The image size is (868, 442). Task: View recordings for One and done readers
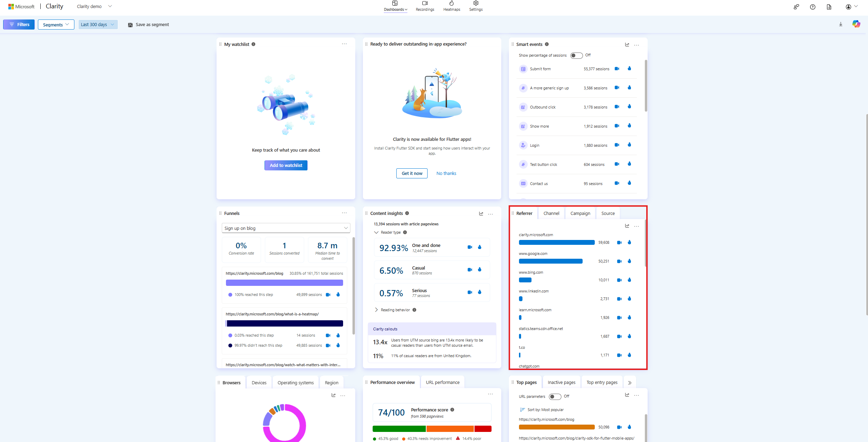click(470, 247)
